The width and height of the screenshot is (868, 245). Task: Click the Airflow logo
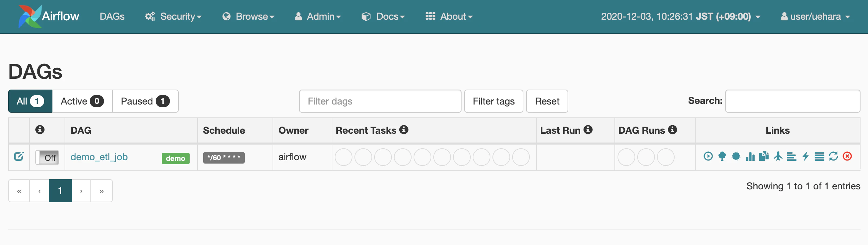(49, 16)
